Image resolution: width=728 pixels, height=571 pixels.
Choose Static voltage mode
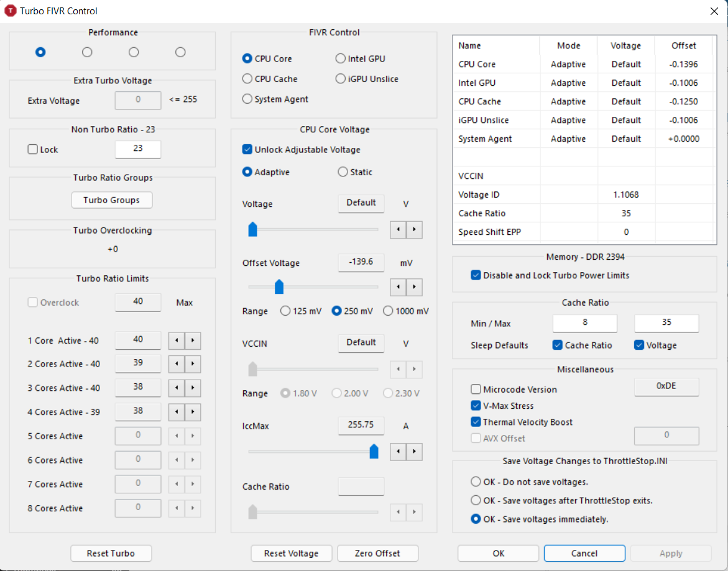pos(355,172)
